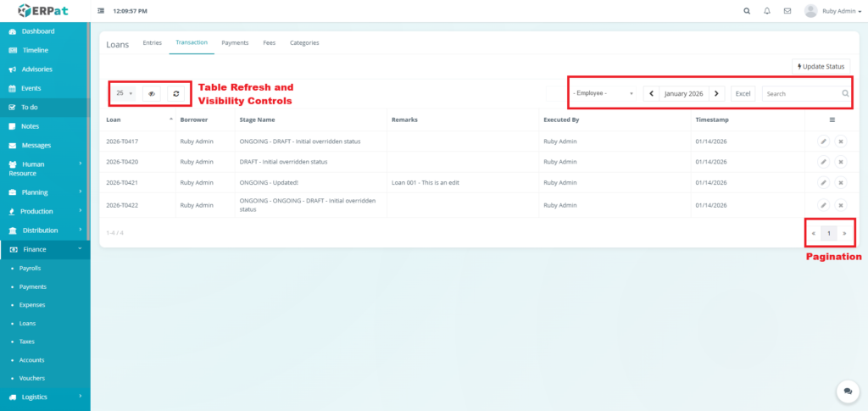
Task: Open the notifications bell icon
Action: coord(767,11)
